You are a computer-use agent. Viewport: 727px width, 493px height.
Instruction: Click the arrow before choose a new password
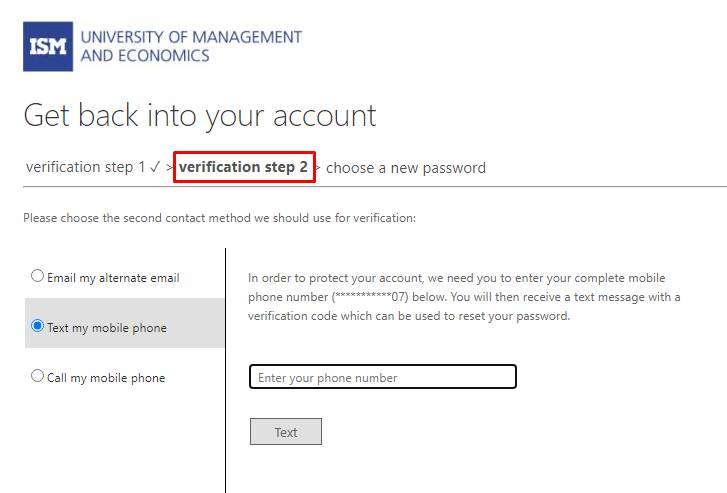click(x=318, y=168)
